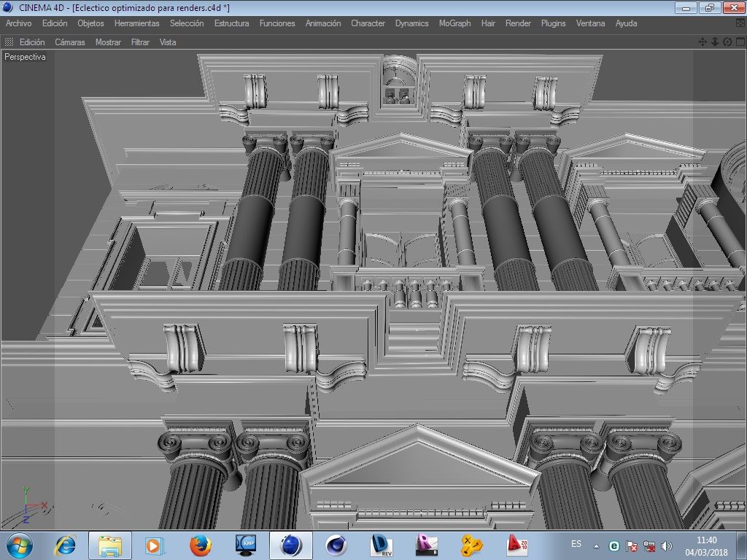Click the fullscreen layout icon in menu bar
The image size is (747, 560).
tap(740, 23)
